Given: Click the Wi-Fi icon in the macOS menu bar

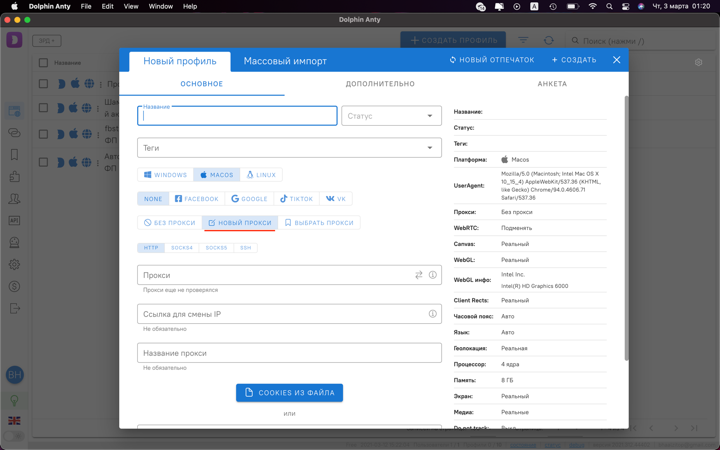Looking at the screenshot, I should coord(593,6).
